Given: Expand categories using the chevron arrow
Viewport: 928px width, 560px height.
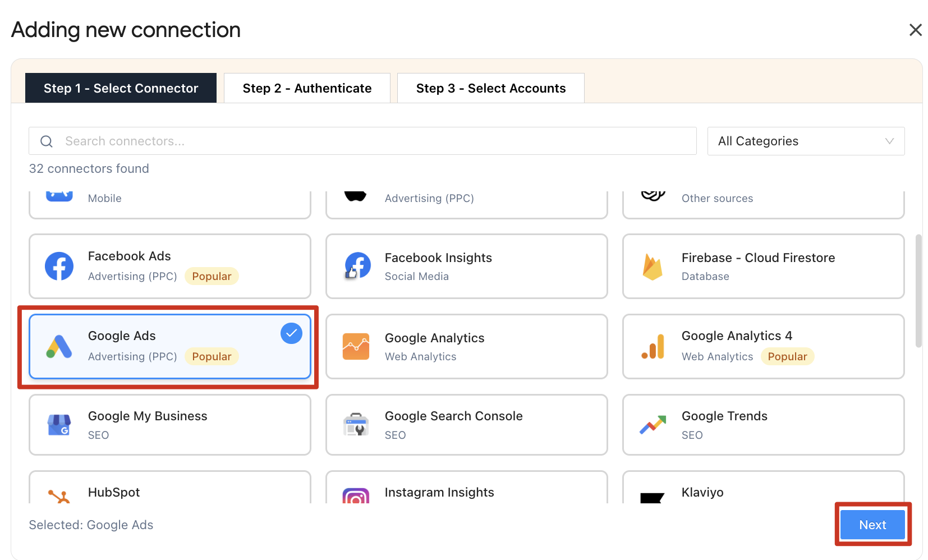Looking at the screenshot, I should point(889,141).
